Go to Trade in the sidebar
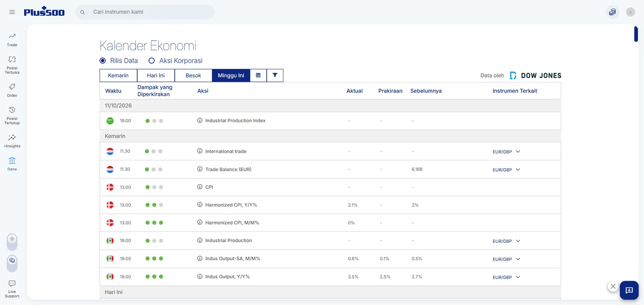 tap(12, 40)
